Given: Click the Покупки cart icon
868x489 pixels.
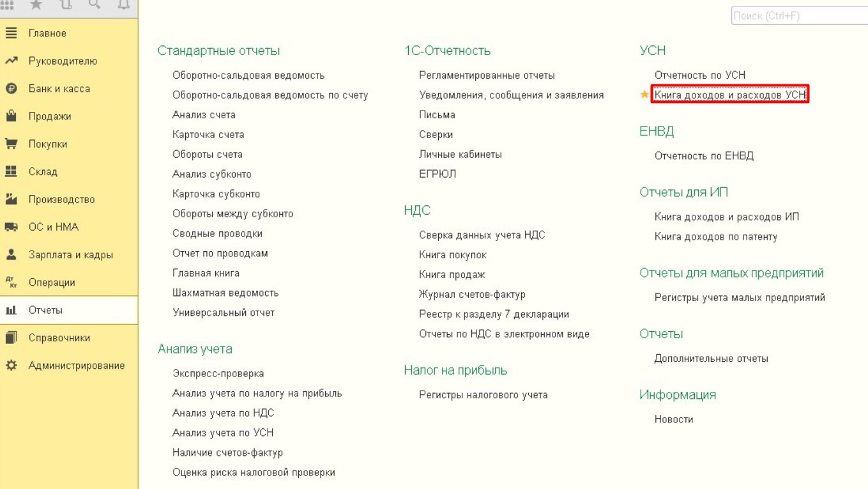Looking at the screenshot, I should tap(11, 144).
